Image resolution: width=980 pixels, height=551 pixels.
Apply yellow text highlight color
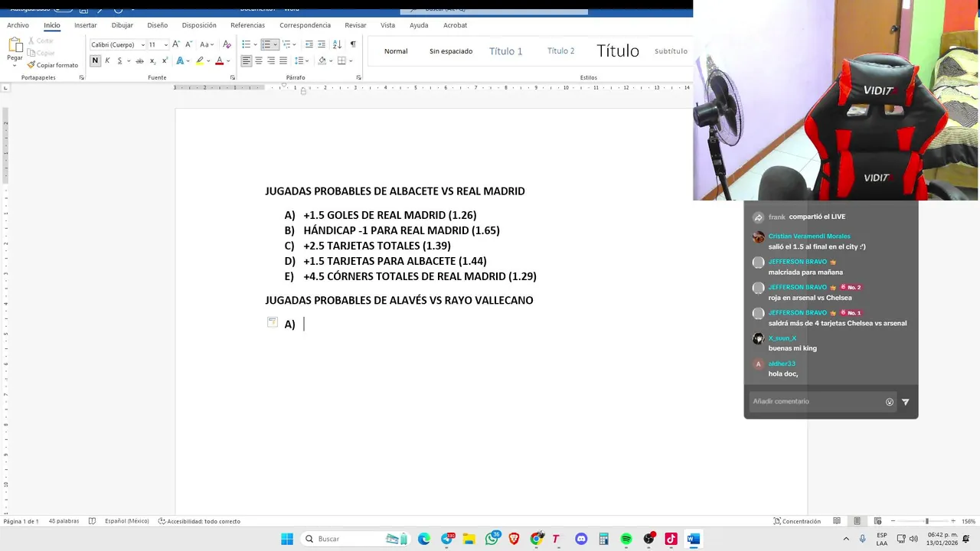(x=200, y=60)
